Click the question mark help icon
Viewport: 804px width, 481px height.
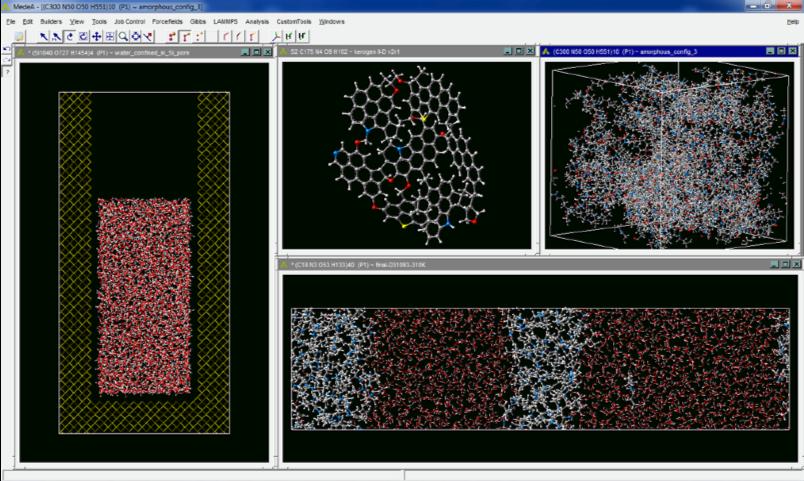[x=7, y=72]
